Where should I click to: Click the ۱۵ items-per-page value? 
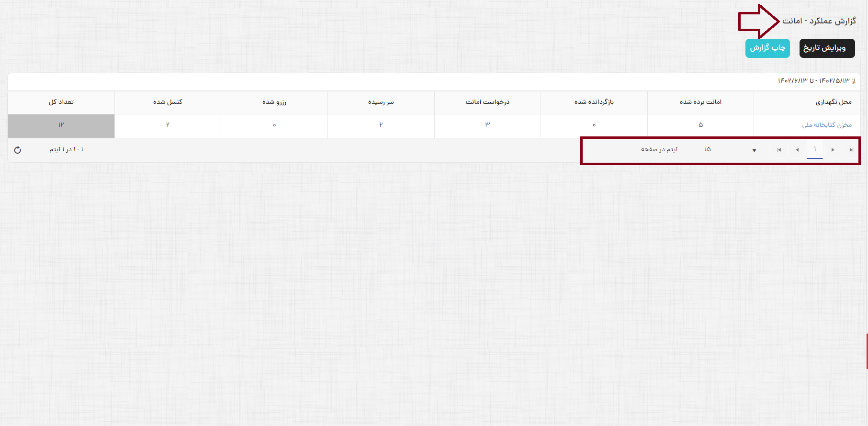[x=708, y=149]
